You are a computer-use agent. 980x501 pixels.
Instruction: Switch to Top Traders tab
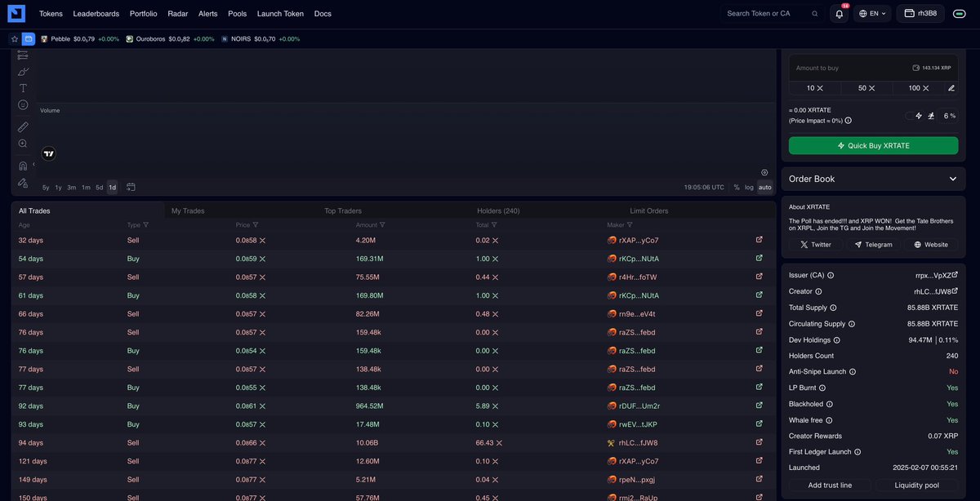343,211
